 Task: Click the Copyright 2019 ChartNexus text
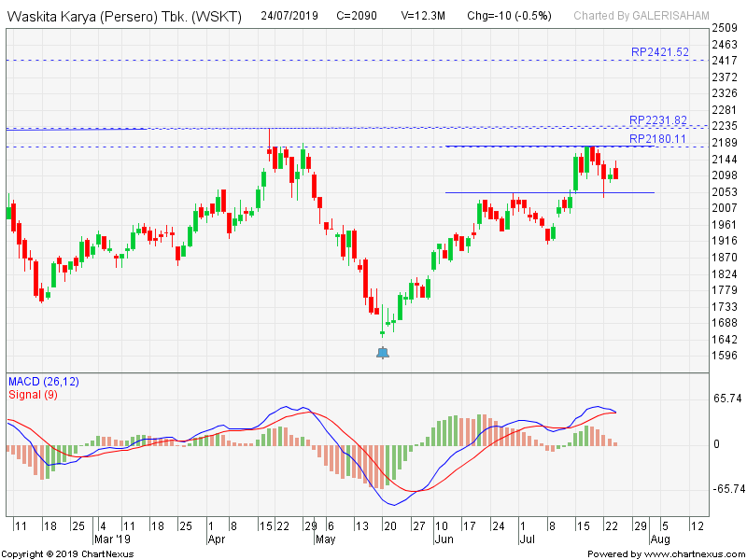(67, 554)
